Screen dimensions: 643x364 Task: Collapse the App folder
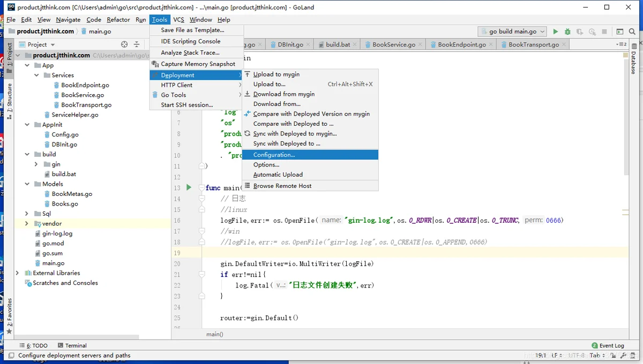coord(27,65)
